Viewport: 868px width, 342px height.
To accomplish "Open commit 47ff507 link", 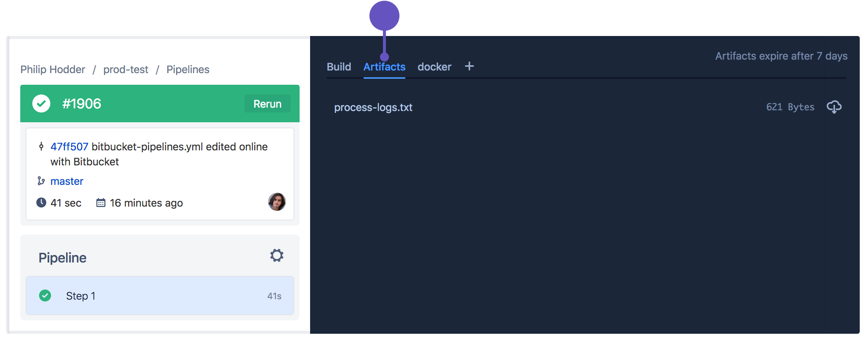I will (69, 147).
